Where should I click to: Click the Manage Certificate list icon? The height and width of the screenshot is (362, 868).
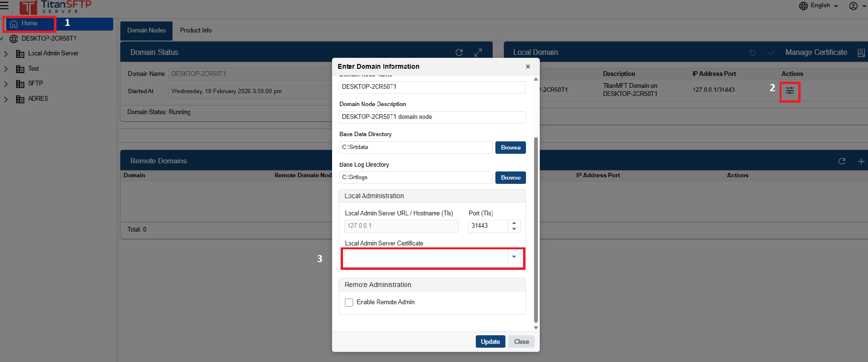point(861,53)
